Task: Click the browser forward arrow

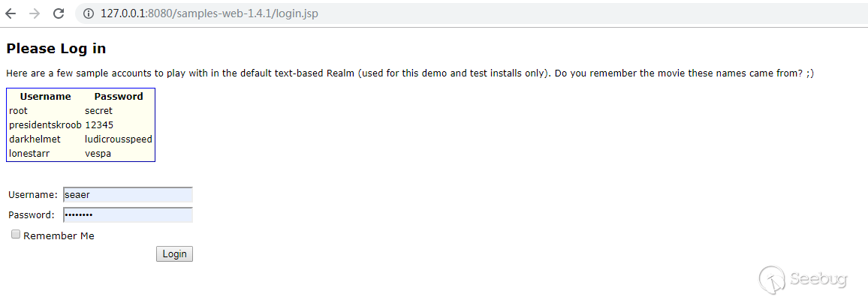Action: (34, 13)
